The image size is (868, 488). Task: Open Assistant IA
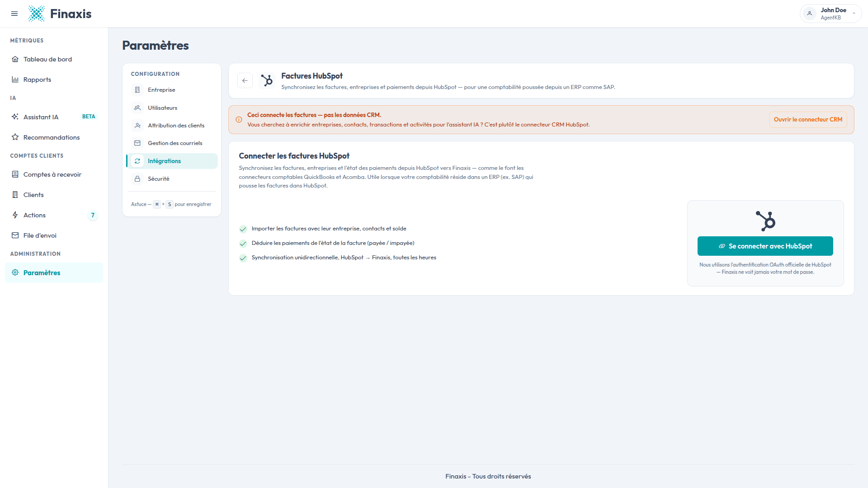54,117
